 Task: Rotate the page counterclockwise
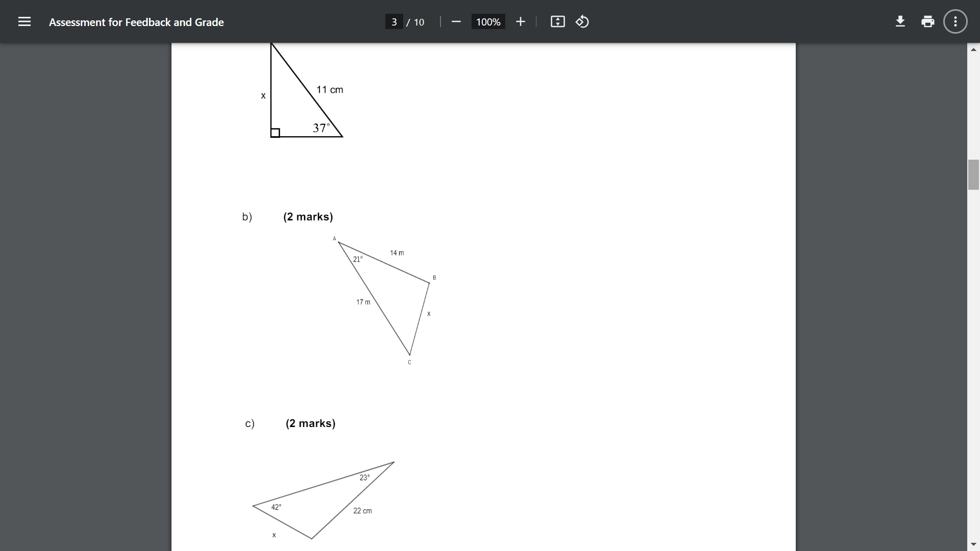click(582, 21)
